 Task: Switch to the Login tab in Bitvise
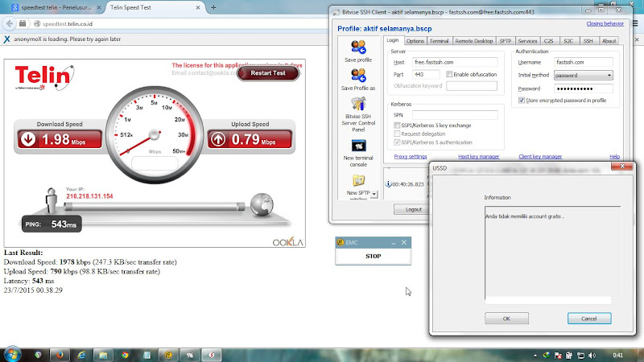coord(393,40)
